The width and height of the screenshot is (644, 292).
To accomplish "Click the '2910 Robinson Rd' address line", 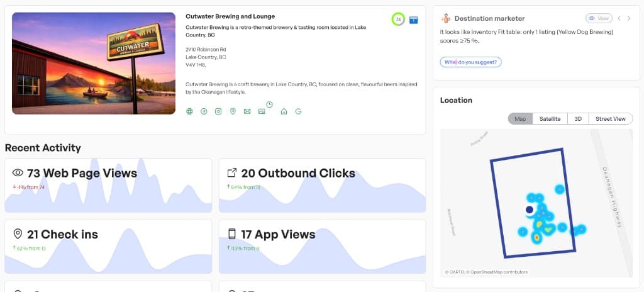I will point(206,49).
